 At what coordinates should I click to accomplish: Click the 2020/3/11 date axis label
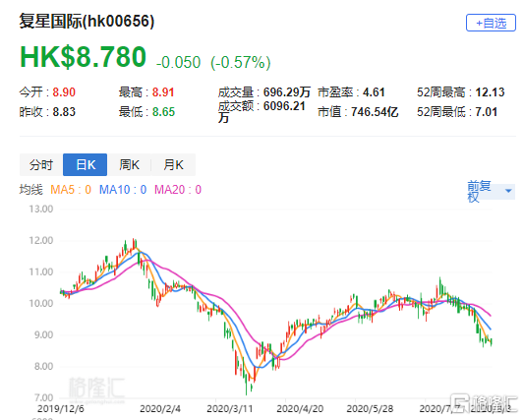pos(230,408)
